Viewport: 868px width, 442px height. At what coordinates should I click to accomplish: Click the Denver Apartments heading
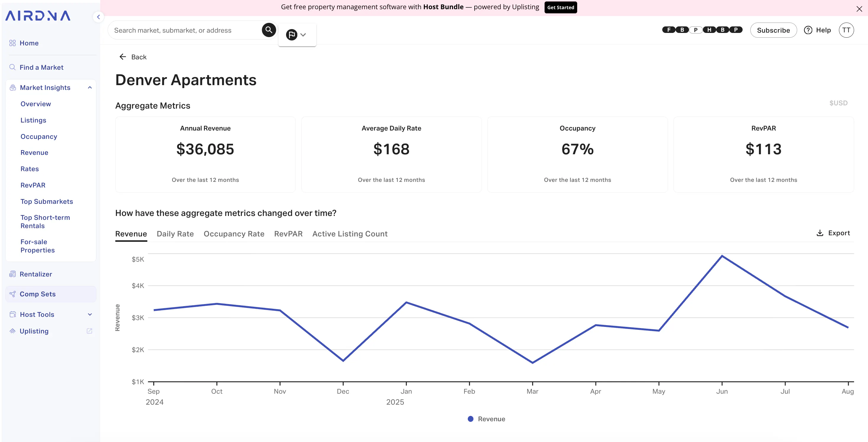(186, 80)
